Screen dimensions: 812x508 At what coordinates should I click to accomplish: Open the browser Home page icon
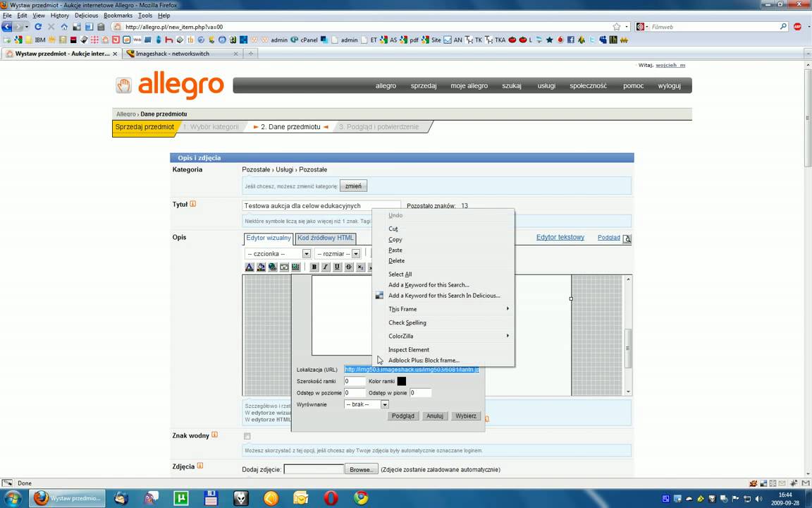click(63, 26)
